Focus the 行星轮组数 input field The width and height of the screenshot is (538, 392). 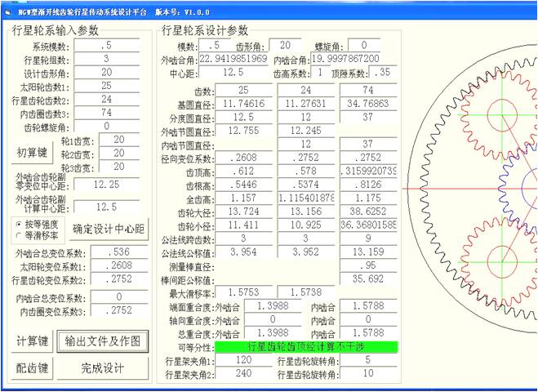[105, 59]
